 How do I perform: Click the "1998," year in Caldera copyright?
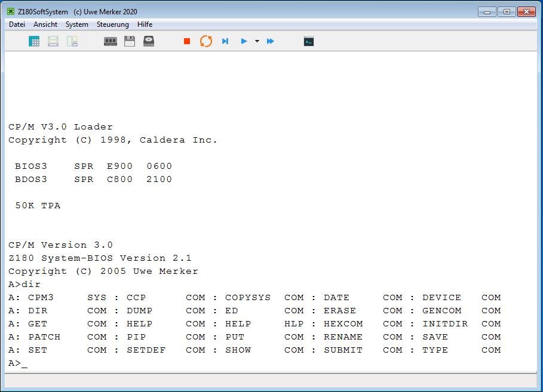pos(116,140)
